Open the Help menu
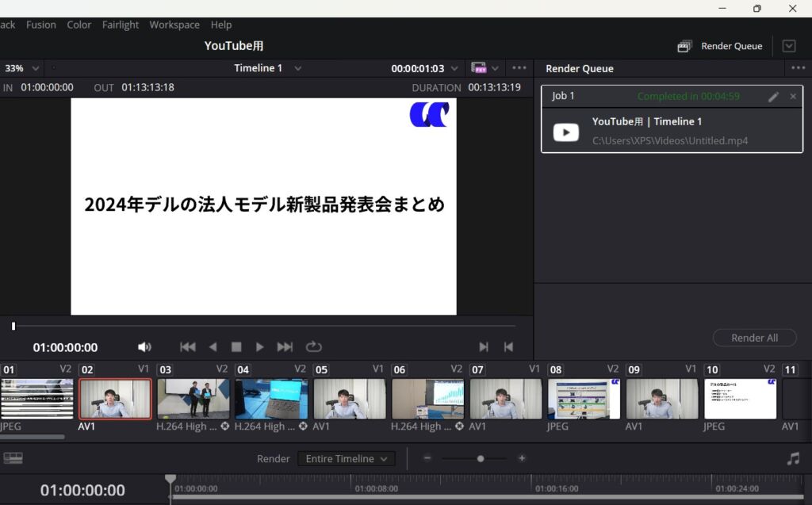The width and height of the screenshot is (812, 505). [x=221, y=25]
